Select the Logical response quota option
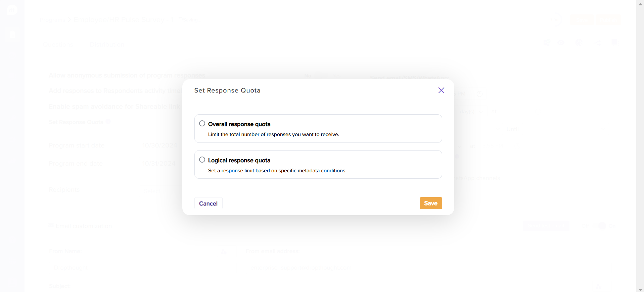 [202, 160]
